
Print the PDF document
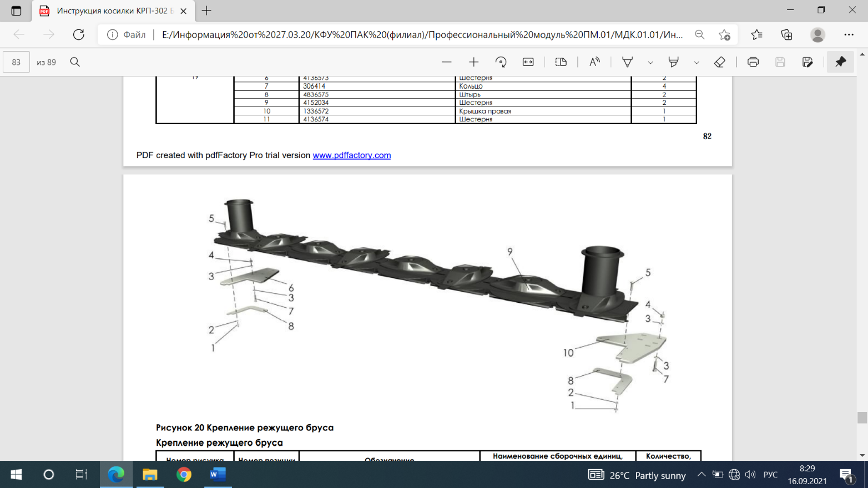[x=753, y=62]
